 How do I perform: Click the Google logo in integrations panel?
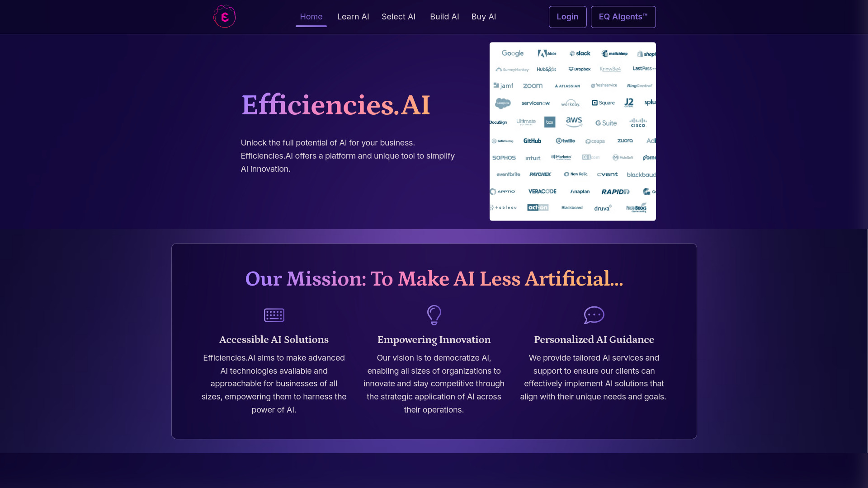pos(512,53)
